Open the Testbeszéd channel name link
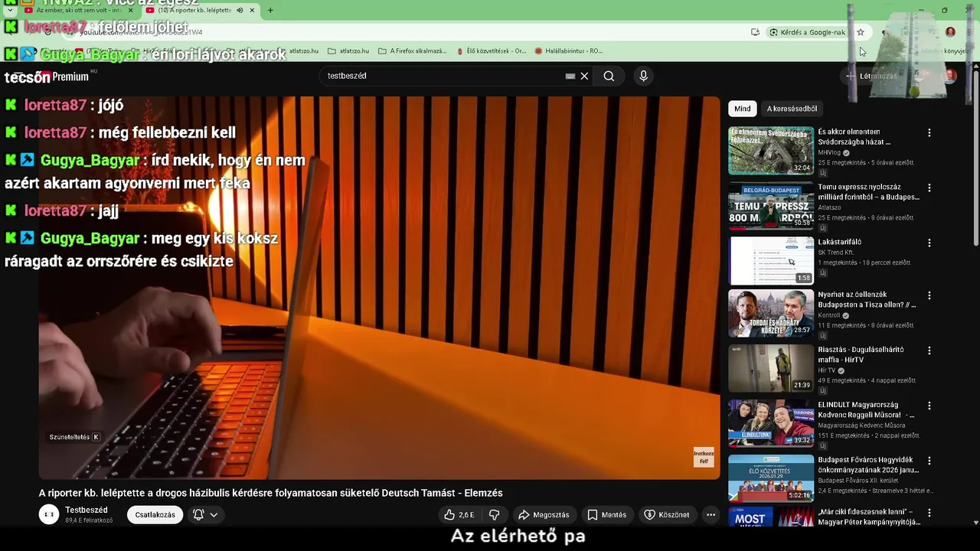 (x=87, y=510)
